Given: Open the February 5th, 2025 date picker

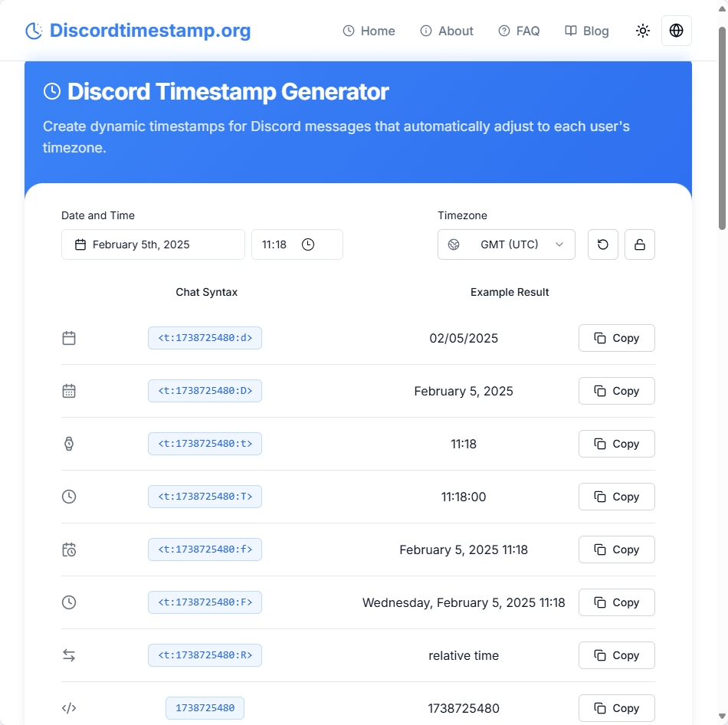Looking at the screenshot, I should tap(152, 244).
